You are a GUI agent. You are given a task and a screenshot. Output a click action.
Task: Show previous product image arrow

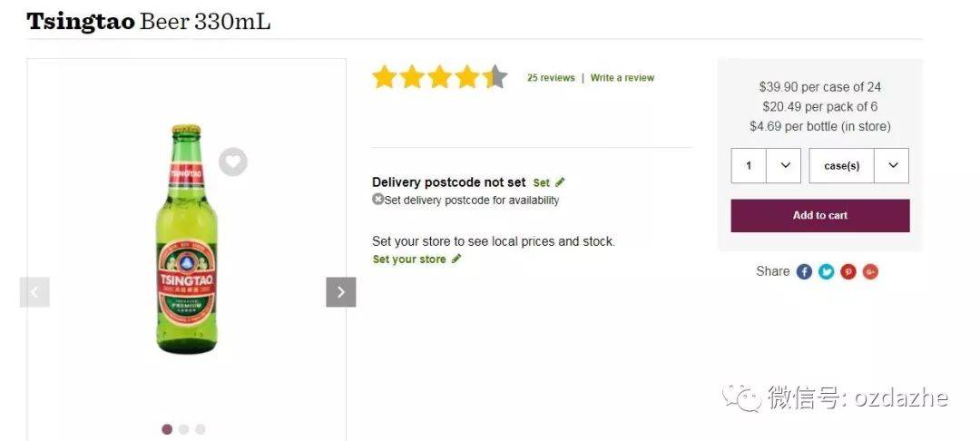pos(35,292)
